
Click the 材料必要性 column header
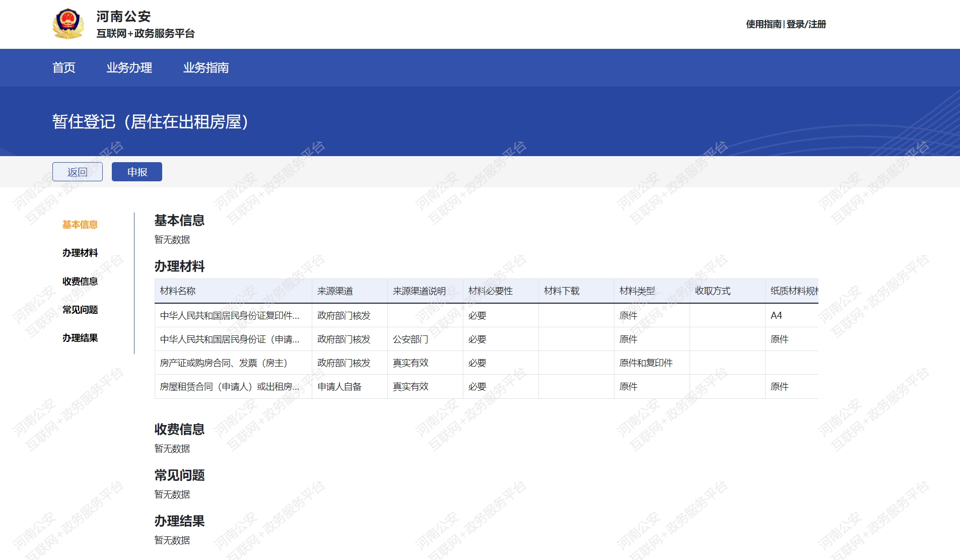(x=490, y=291)
